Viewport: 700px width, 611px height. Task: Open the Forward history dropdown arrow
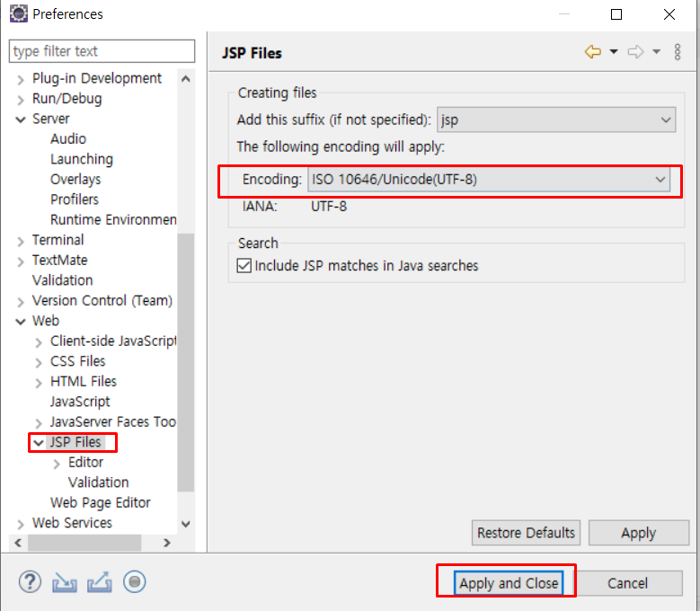pyautogui.click(x=656, y=52)
